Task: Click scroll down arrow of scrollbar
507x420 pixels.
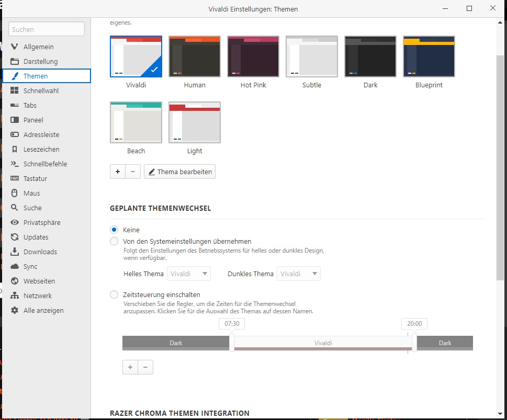Action: (500, 414)
